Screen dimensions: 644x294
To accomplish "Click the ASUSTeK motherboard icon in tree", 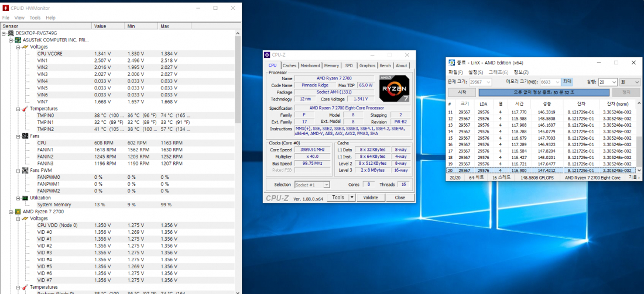I will tap(18, 40).
